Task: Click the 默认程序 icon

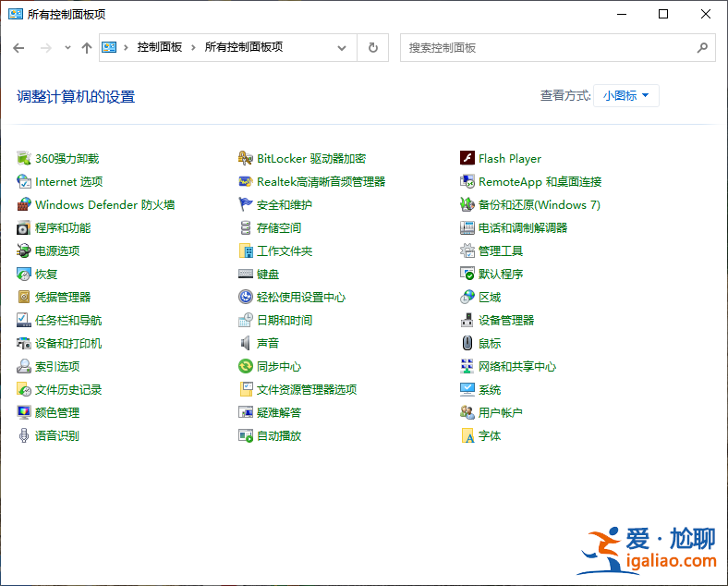Action: click(x=467, y=274)
